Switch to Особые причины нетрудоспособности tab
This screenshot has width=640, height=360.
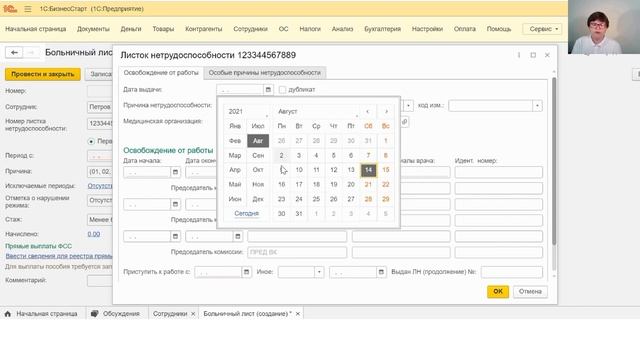[x=264, y=73]
